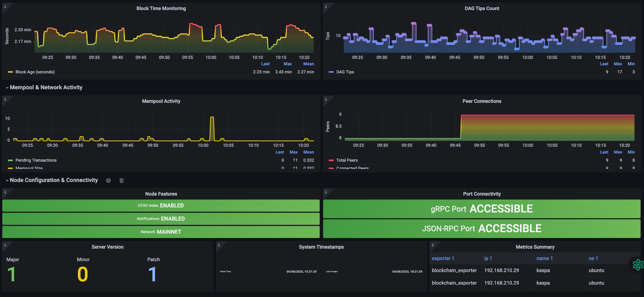Screen dimensions: 644x297
Task: Click the ip 1 column header link
Action: 488,258
